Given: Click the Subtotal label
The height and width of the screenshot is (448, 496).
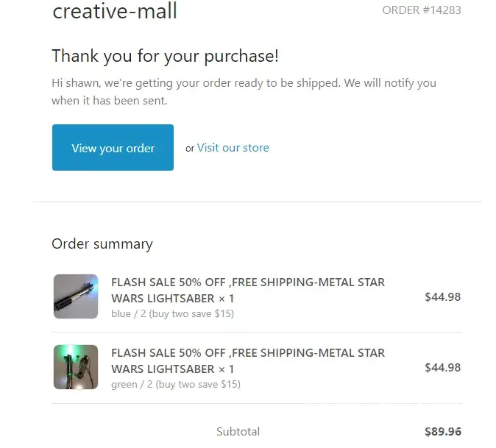Looking at the screenshot, I should point(238,432).
